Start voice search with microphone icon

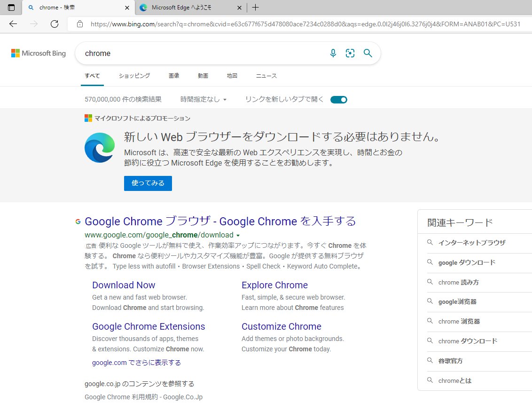[333, 53]
